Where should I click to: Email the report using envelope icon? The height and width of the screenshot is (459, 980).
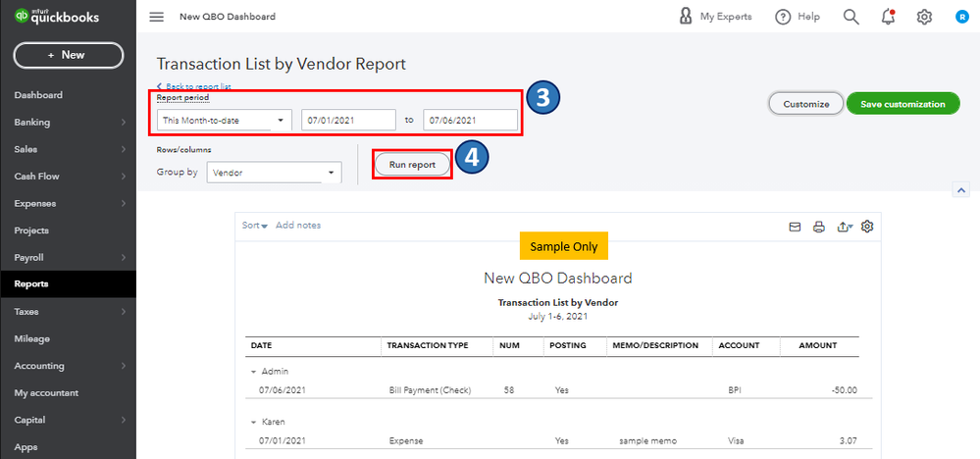(796, 227)
